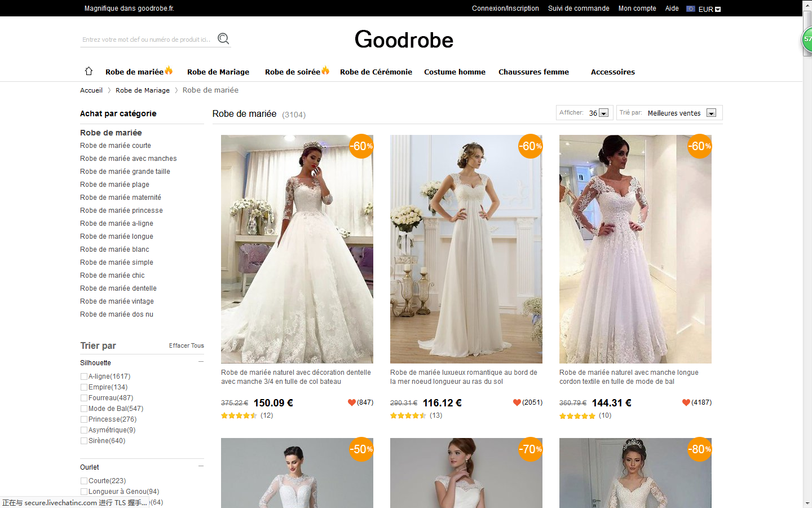812x508 pixels.
Task: Select Robe de mariée dentelle category
Action: pyautogui.click(x=118, y=288)
